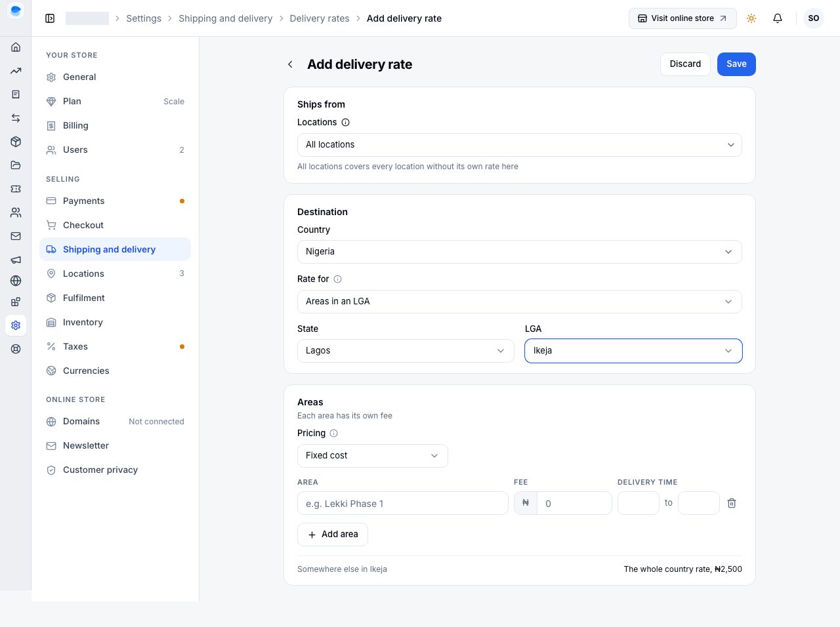This screenshot has width=840, height=627.
Task: Click the Fee amount input field
Action: click(x=574, y=503)
